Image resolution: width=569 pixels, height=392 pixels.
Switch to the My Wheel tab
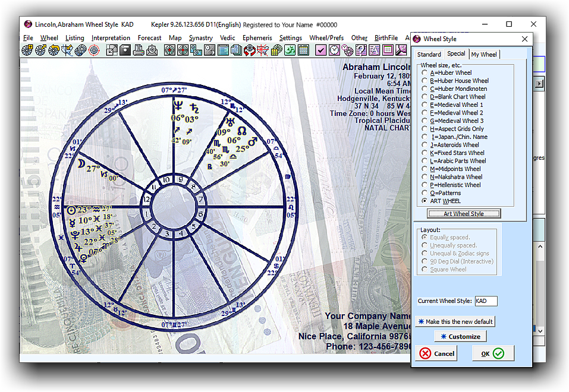484,55
